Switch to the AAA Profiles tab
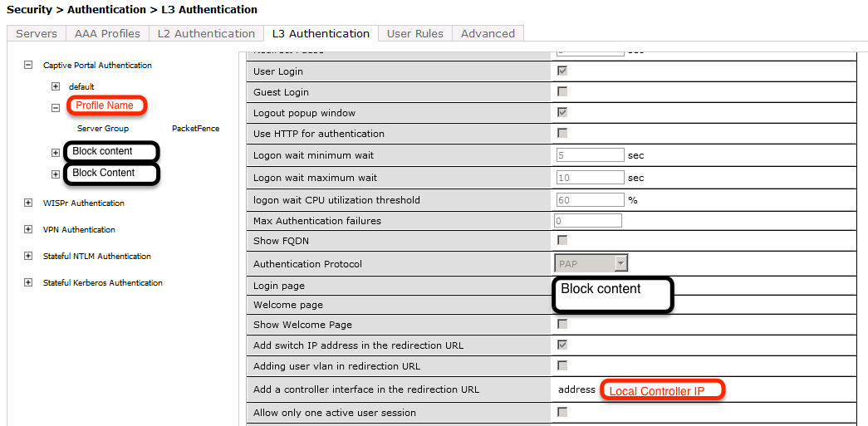The height and width of the screenshot is (426, 868). coord(107,33)
